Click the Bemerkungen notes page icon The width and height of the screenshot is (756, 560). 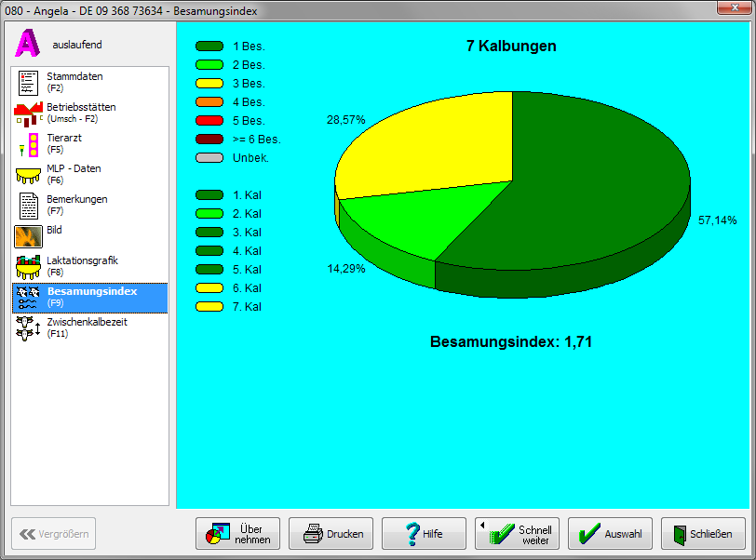click(x=29, y=206)
